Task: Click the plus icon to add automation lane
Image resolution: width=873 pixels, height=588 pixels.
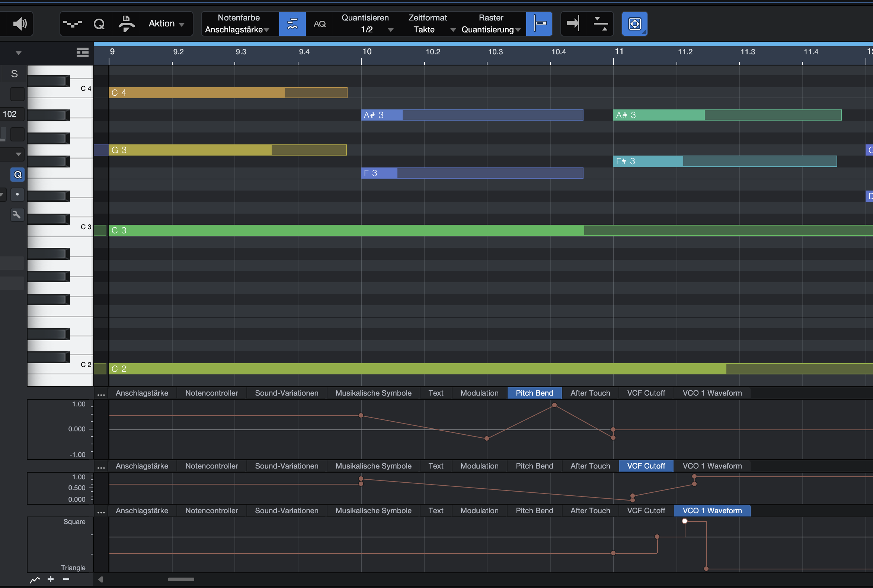Action: tap(51, 579)
